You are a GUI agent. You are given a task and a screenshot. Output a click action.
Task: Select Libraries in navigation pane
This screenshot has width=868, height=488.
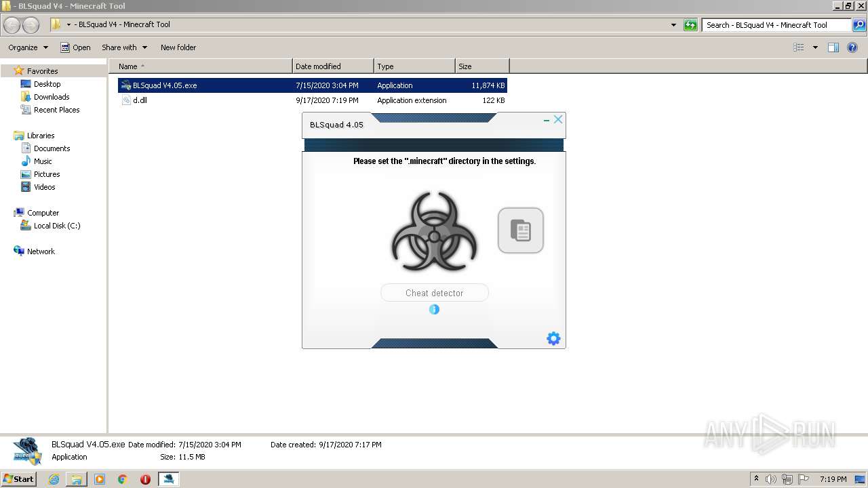tap(40, 136)
